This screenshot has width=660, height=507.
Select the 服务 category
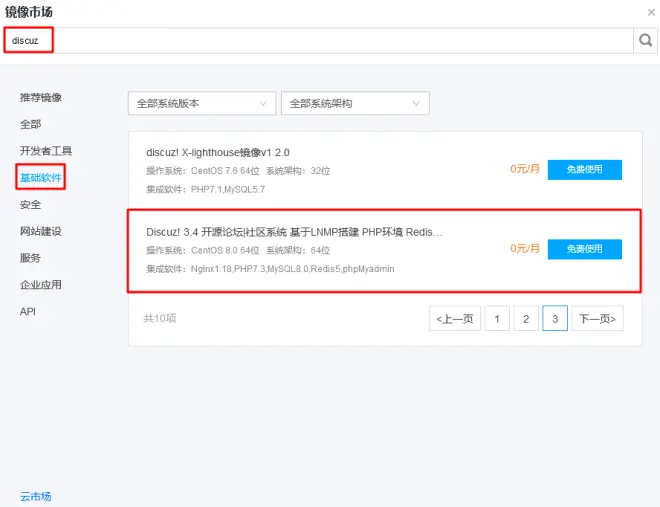pos(30,258)
